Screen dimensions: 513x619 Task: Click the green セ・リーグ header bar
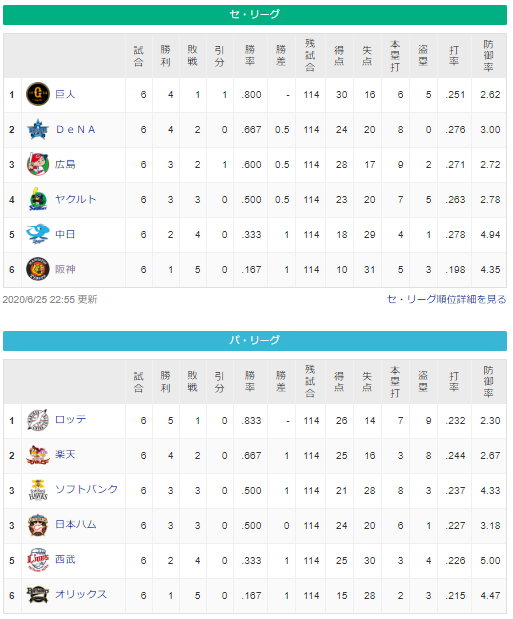(x=255, y=15)
